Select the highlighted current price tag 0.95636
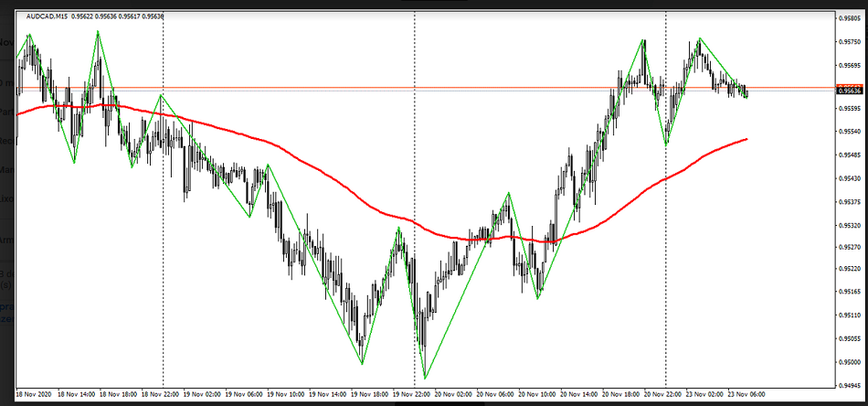Screen dimensions: 868x406 [851, 90]
